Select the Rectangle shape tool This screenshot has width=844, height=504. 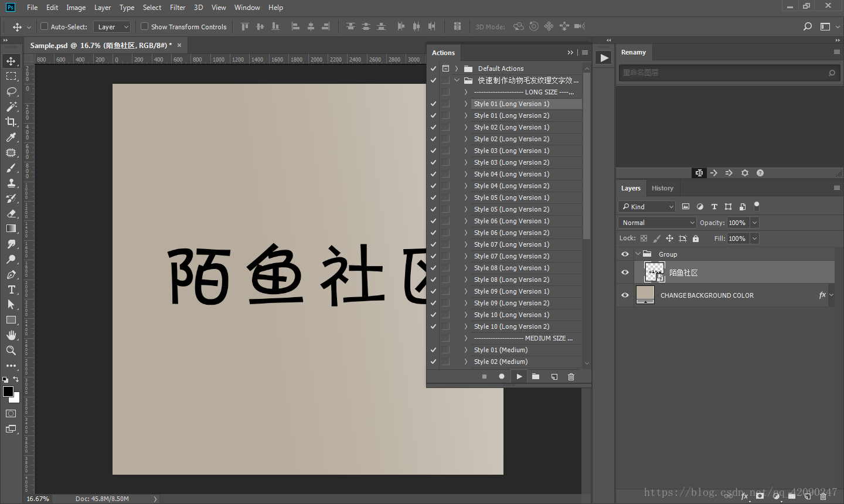(x=11, y=320)
